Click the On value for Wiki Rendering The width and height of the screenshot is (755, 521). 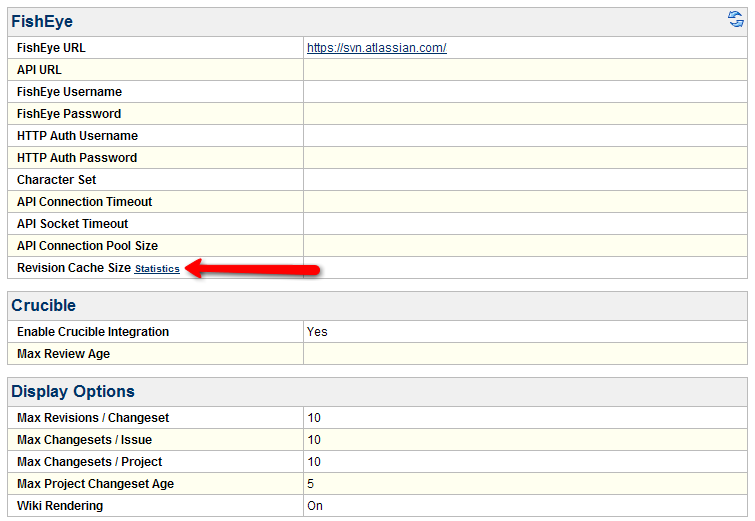coord(315,506)
